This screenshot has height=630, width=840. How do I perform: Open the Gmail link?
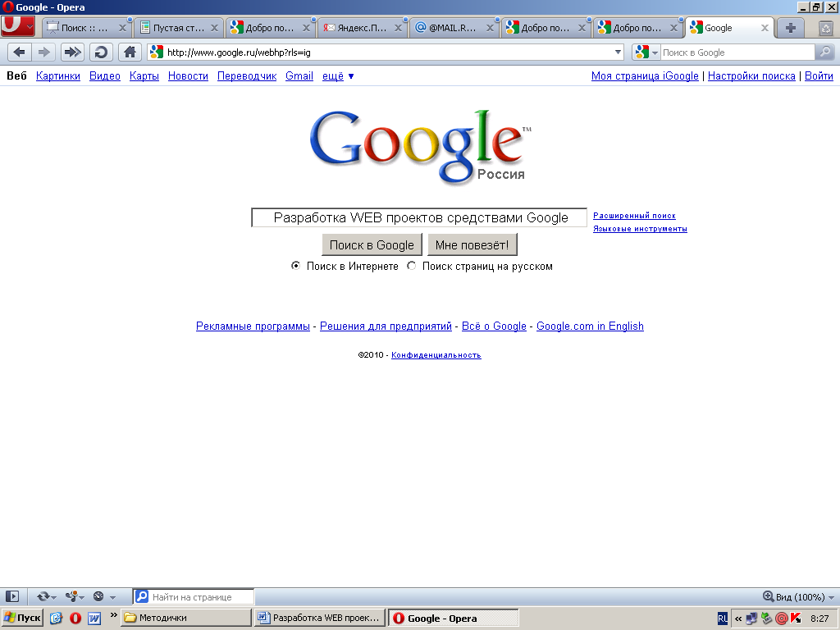(299, 76)
